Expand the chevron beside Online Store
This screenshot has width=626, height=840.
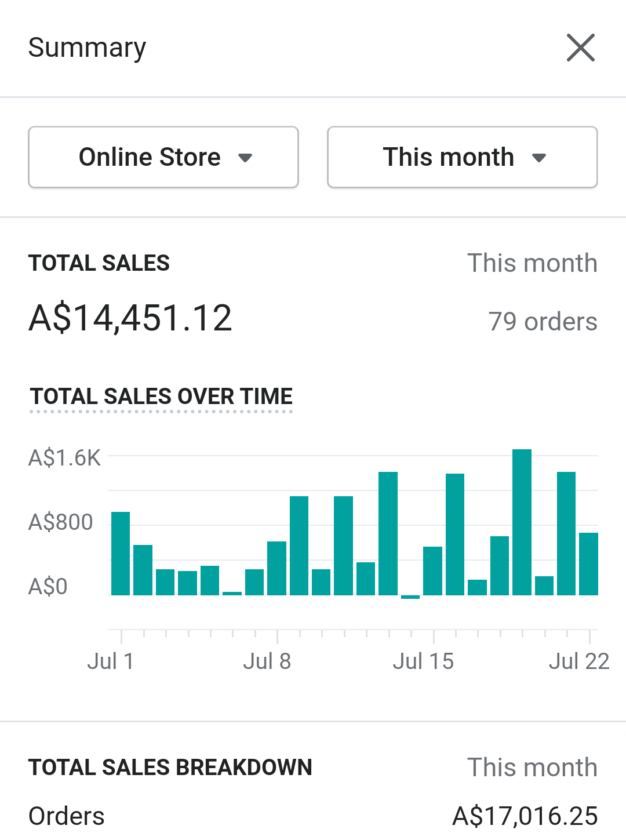pos(246,158)
